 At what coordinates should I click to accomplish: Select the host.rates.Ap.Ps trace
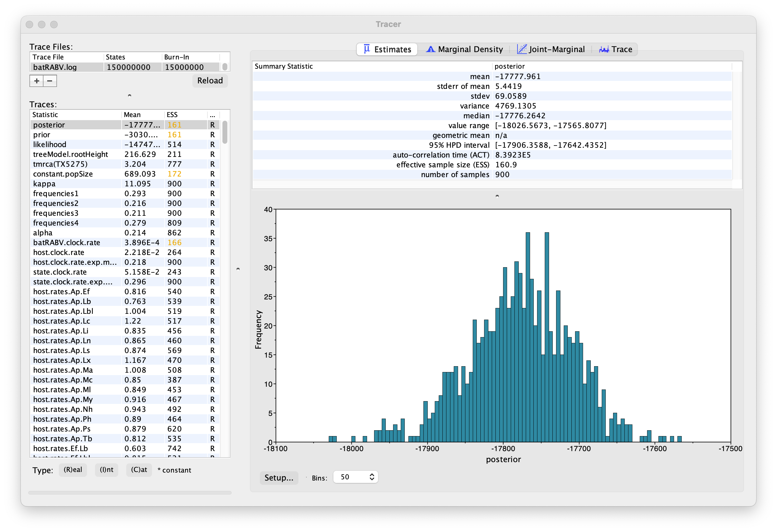[x=125, y=429]
